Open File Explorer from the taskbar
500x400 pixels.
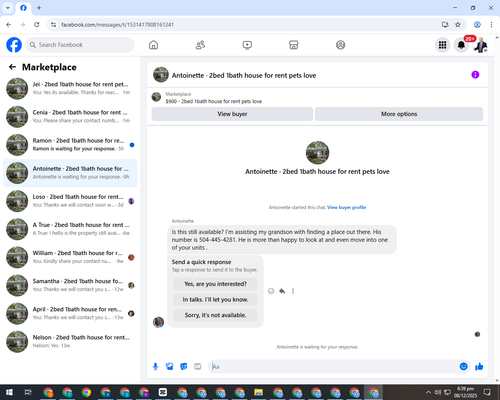click(x=258, y=392)
